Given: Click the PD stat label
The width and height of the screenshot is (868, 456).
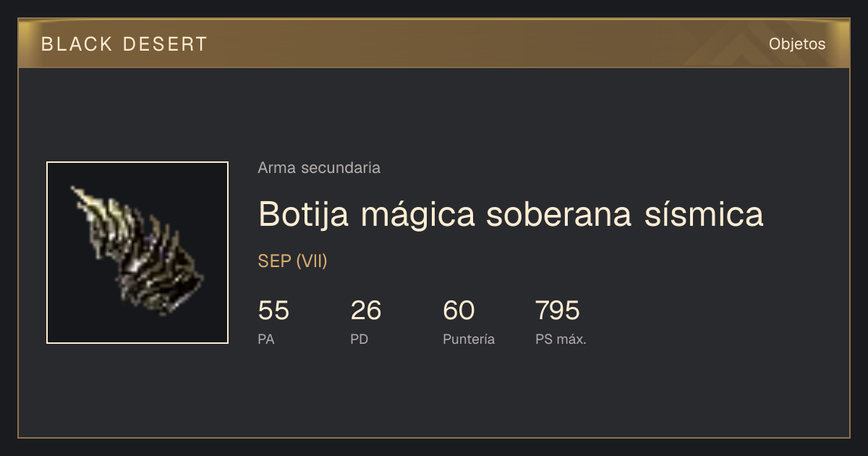Looking at the screenshot, I should point(359,339).
